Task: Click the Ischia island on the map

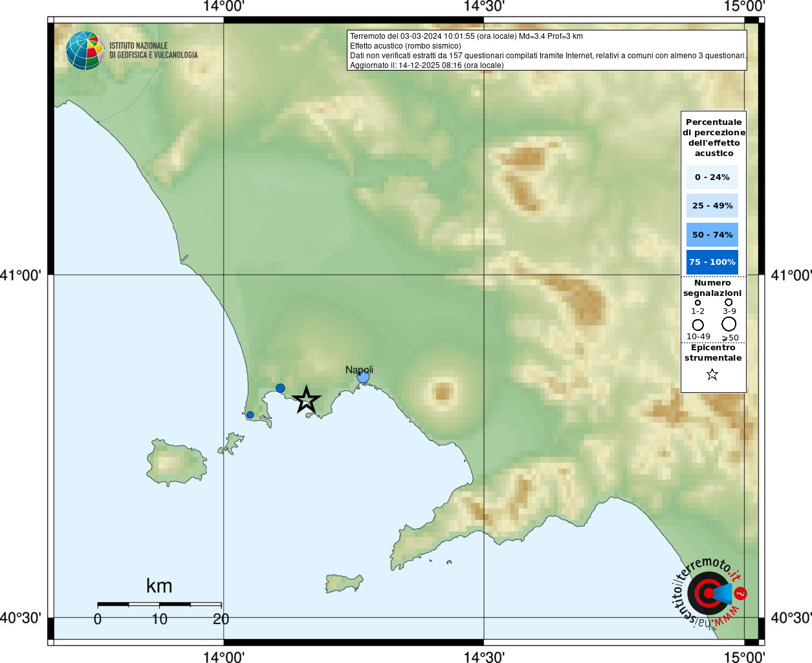Action: 176,462
